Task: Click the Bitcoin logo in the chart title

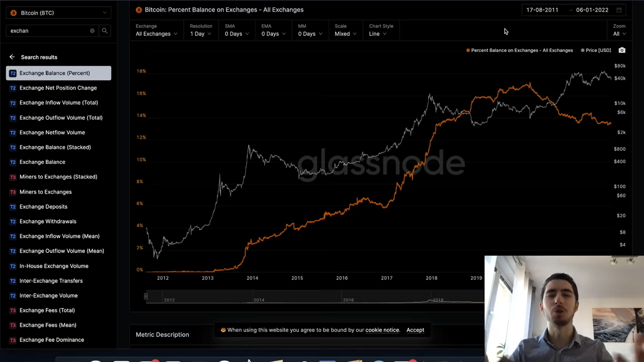Action: (x=139, y=10)
